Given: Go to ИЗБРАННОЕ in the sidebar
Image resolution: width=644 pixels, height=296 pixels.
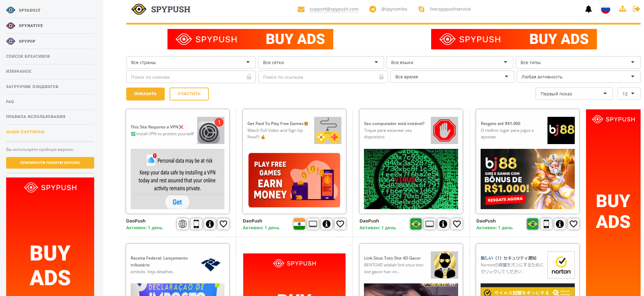Looking at the screenshot, I should (19, 72).
